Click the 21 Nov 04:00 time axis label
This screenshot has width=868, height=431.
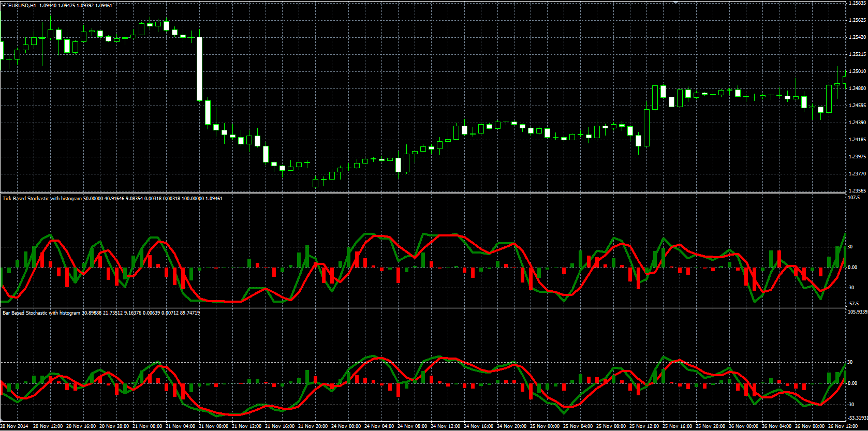tap(180, 426)
